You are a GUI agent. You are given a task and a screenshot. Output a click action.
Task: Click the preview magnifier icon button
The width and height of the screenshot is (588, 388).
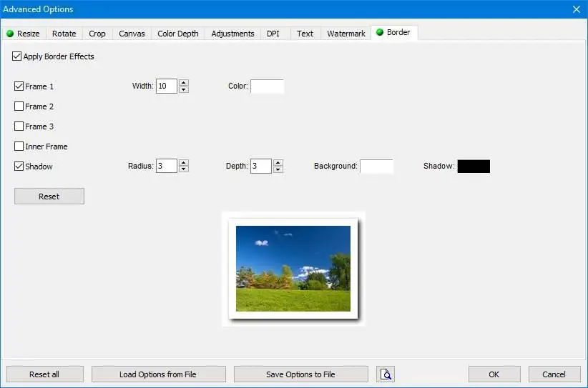[x=385, y=374]
